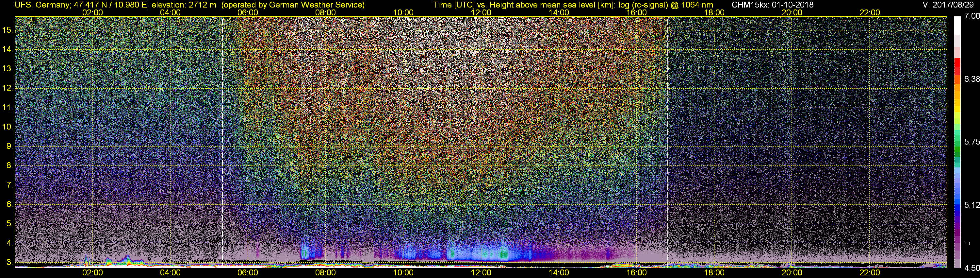Select the '18:00' label on the top time axis

click(714, 12)
